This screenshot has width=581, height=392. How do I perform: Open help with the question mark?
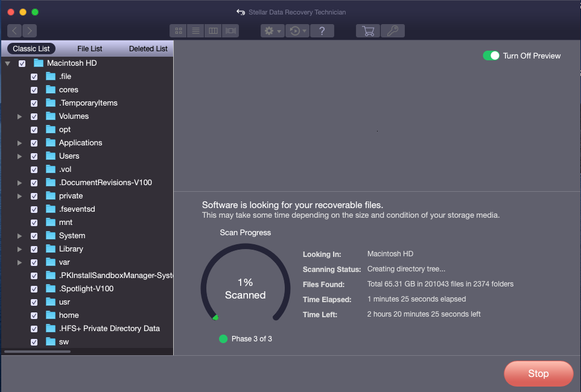pos(322,31)
